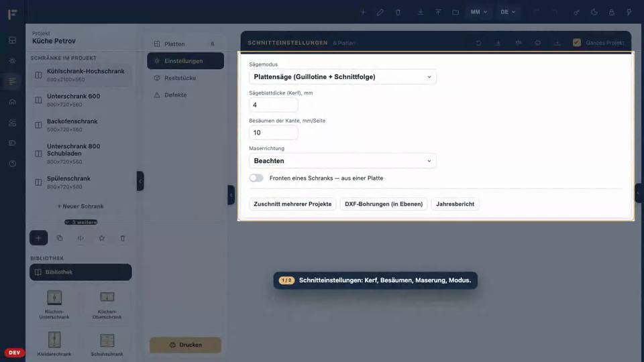
Task: Click the pencil edit icon in top toolbar
Action: click(x=380, y=12)
